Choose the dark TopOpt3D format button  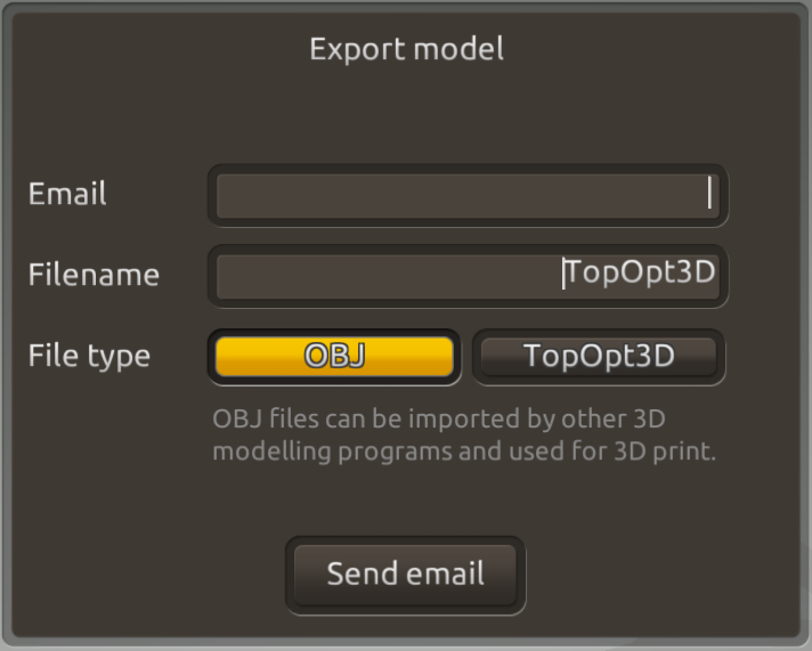pos(599,356)
